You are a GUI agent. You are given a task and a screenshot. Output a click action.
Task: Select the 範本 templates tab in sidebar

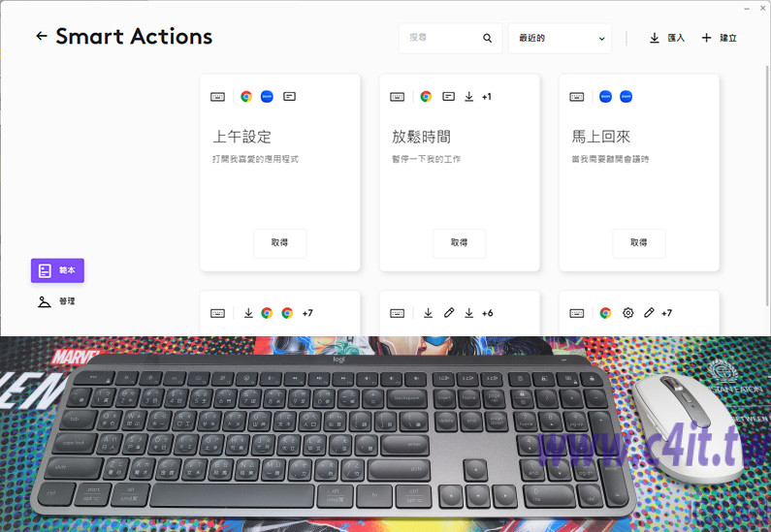57,270
